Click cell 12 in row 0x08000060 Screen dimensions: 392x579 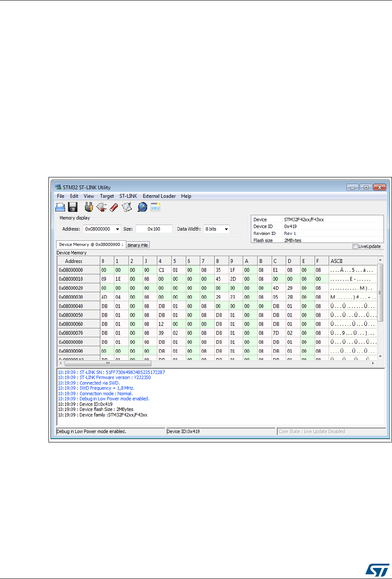click(x=164, y=324)
